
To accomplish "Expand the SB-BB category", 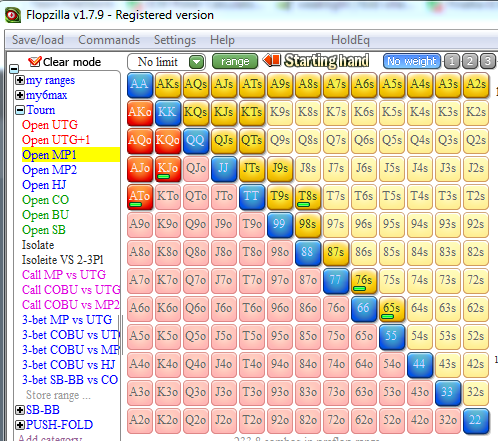I will coord(20,410).
